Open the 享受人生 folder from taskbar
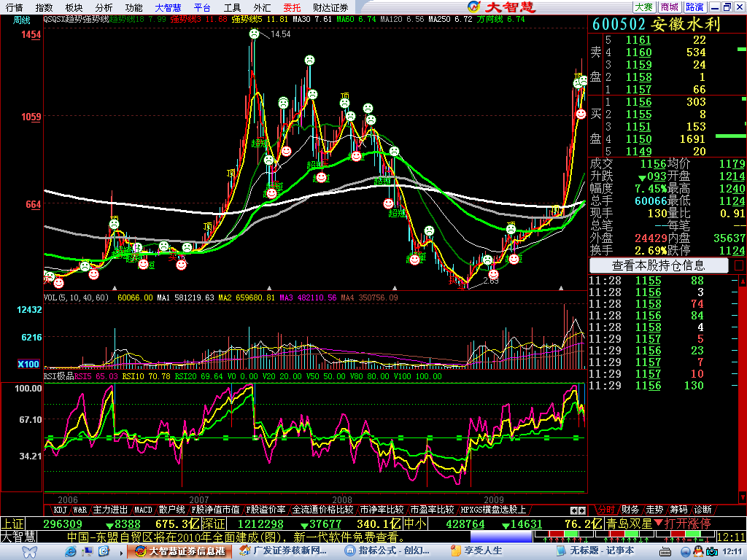This screenshot has width=747, height=560. tap(477, 551)
